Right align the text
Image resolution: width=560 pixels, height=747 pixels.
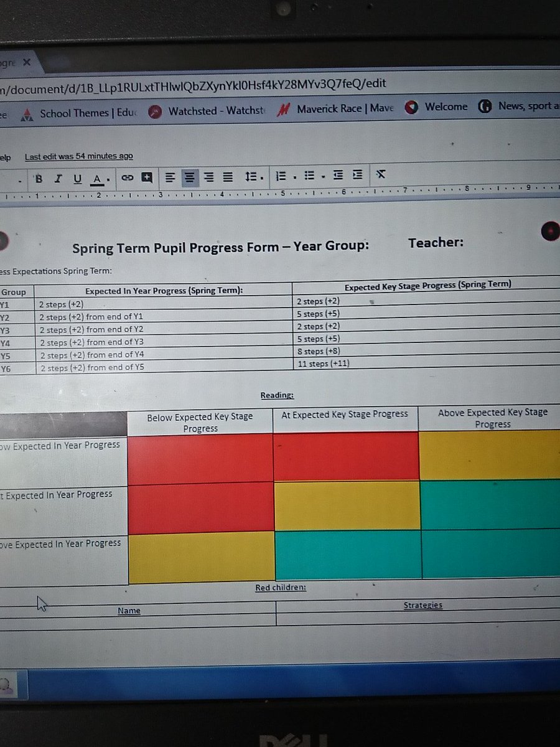(209, 177)
